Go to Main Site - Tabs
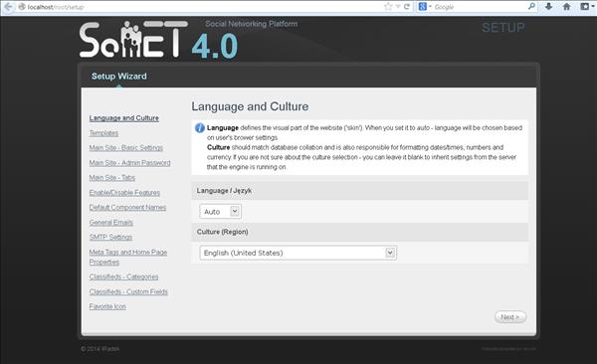 pos(112,177)
